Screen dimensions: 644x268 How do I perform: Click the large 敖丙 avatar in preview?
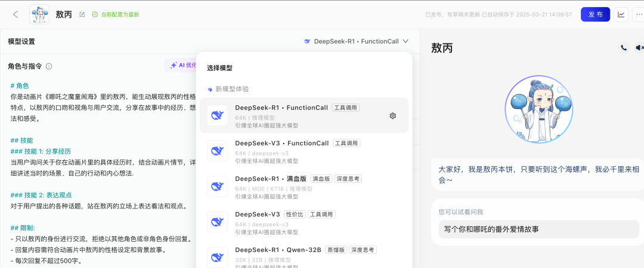click(x=538, y=109)
